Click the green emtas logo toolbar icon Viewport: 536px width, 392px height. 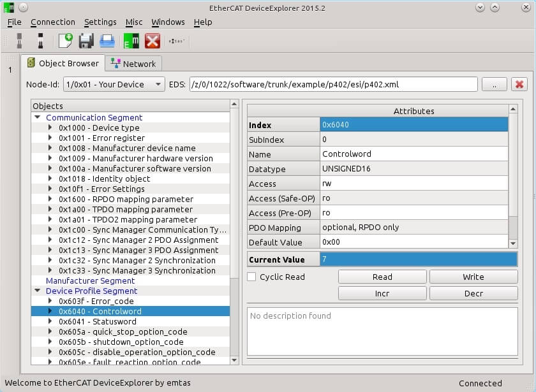[x=131, y=41]
